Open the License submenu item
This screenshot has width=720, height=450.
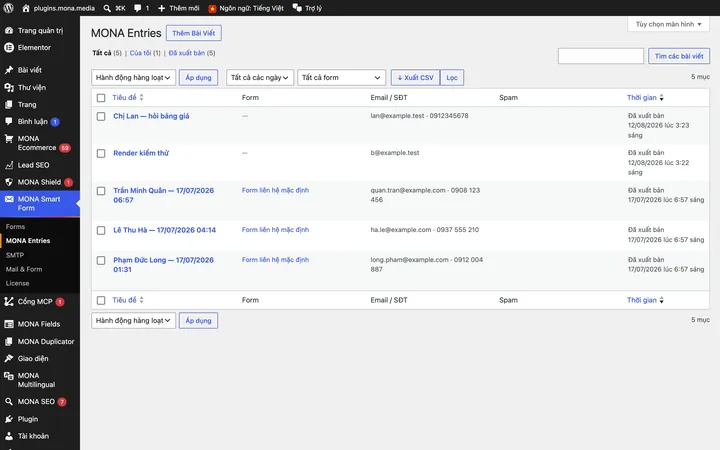[x=17, y=283]
